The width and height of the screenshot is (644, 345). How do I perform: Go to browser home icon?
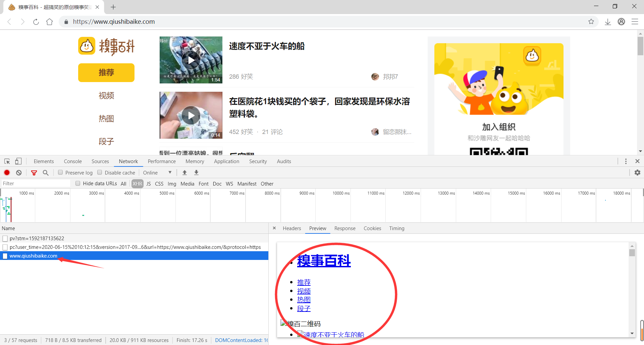pyautogui.click(x=49, y=22)
